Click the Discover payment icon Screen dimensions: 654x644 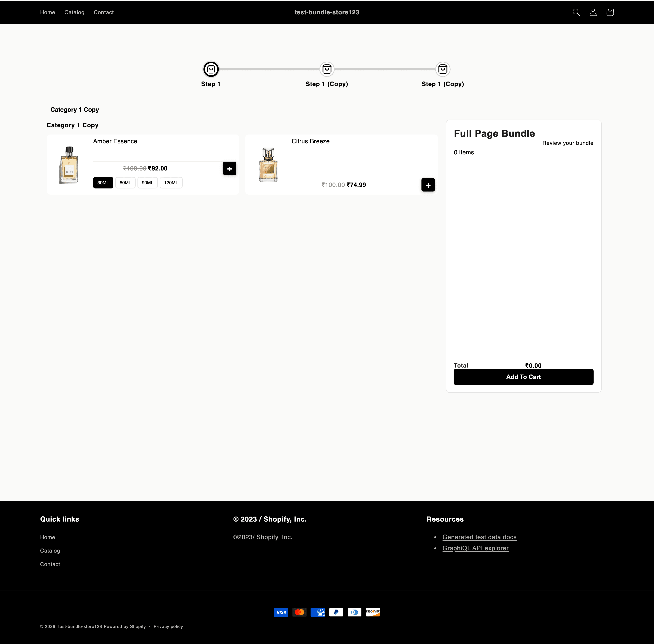pos(373,612)
